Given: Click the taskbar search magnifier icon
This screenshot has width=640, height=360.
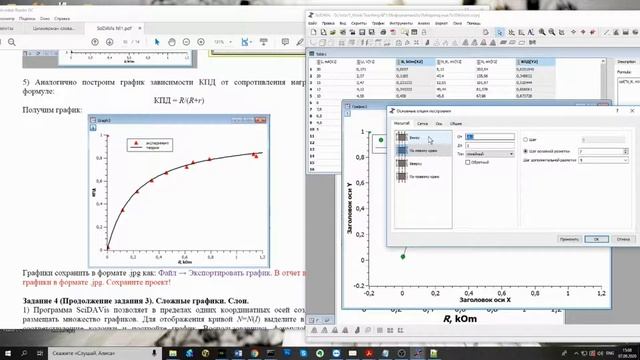Looking at the screenshot, I should [24, 353].
